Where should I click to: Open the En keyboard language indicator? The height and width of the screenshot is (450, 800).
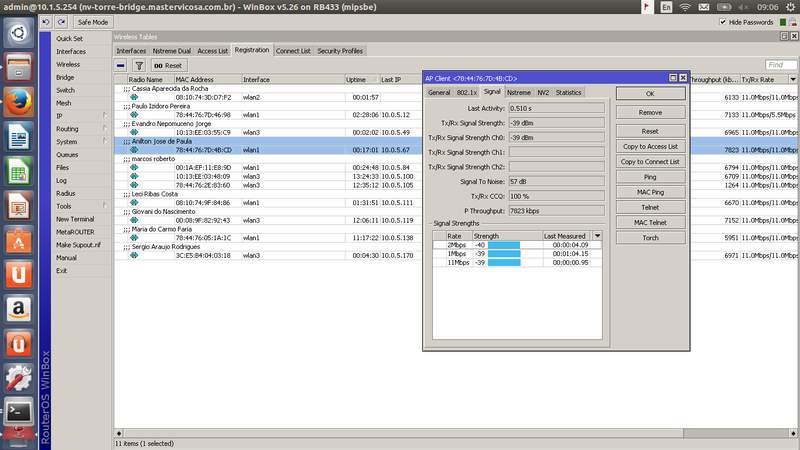click(666, 7)
